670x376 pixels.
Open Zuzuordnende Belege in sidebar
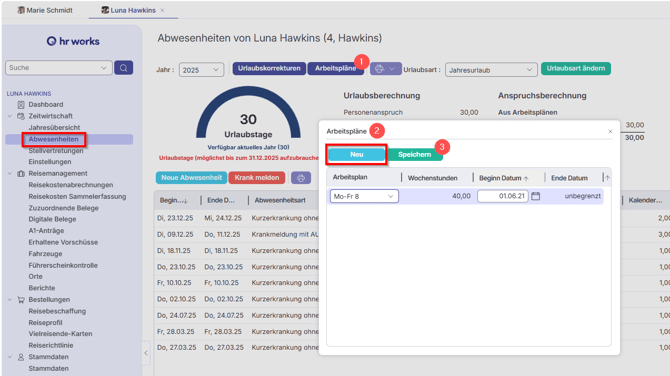coord(64,208)
